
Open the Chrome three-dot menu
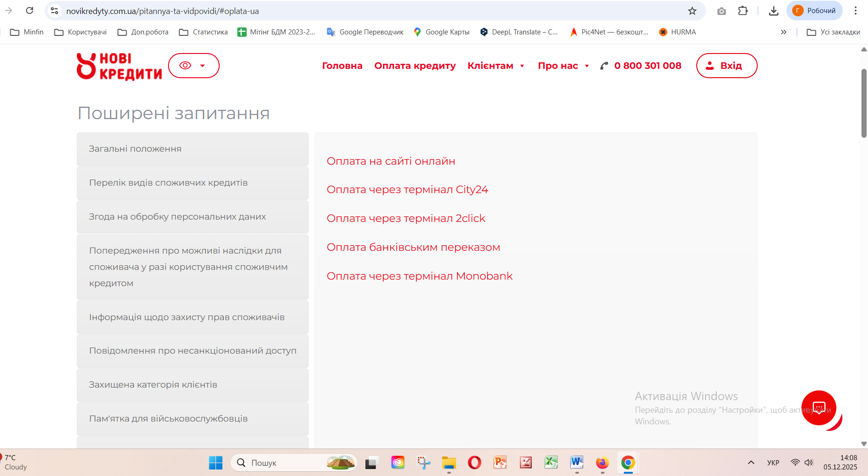coord(855,11)
